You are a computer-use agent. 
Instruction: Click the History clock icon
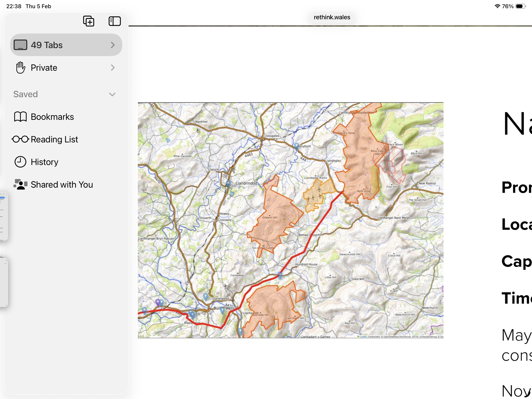click(20, 162)
